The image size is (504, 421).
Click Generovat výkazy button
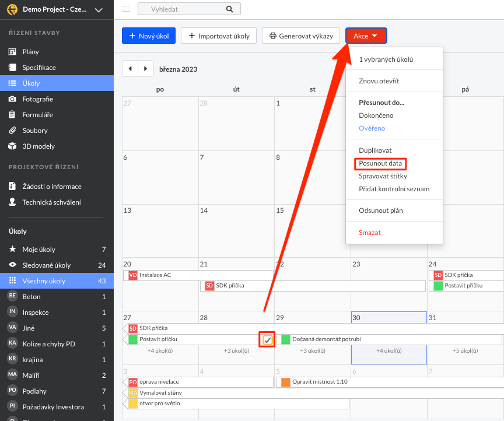pyautogui.click(x=301, y=36)
